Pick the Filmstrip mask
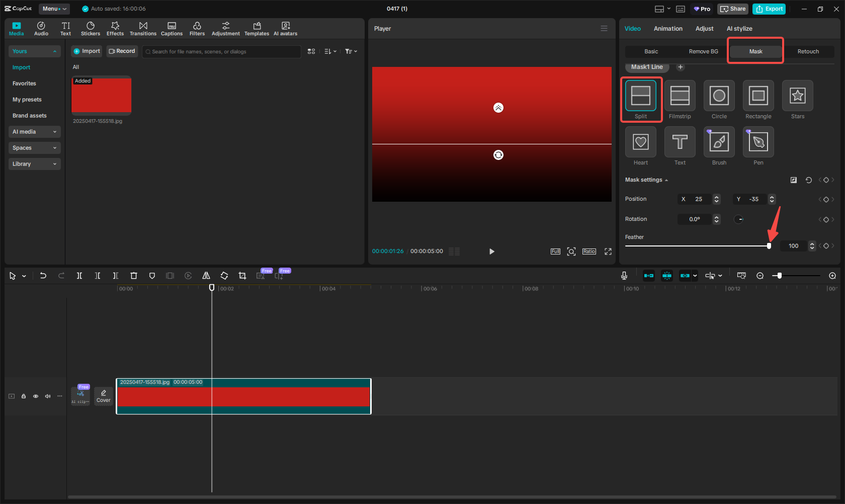Viewport: 845px width, 504px height. (x=680, y=96)
